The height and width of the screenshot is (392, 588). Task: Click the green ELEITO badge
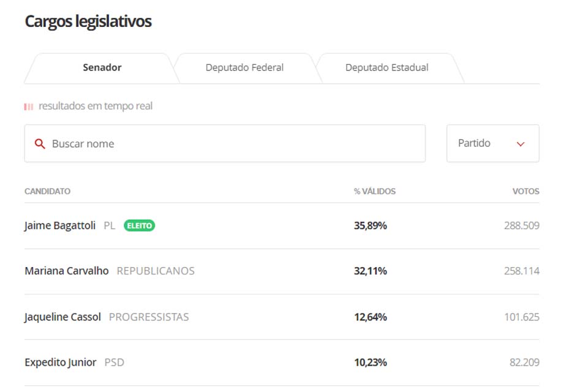point(139,225)
